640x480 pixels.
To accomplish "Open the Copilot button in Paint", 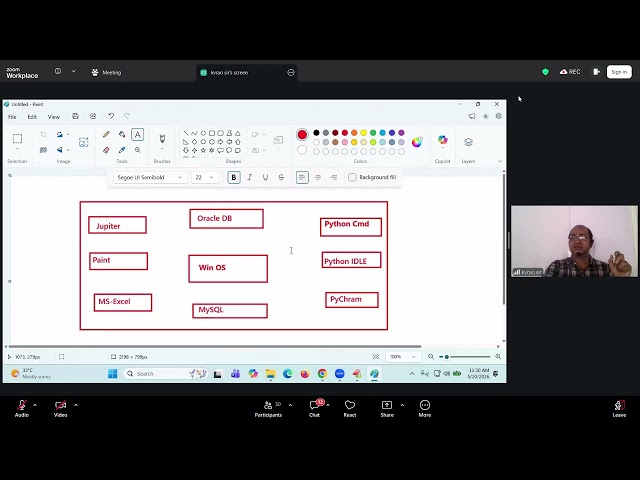I will pyautogui.click(x=442, y=140).
